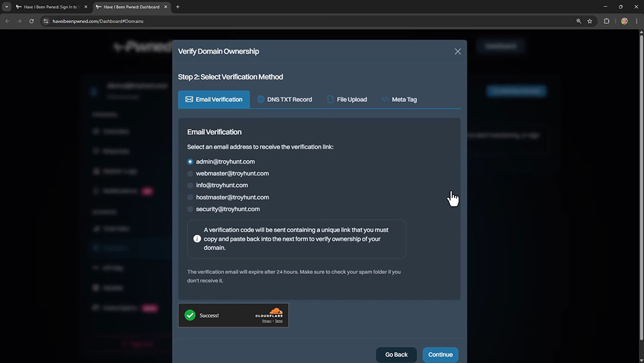Viewport: 644px width, 363px height.
Task: Click the Chrome profile avatar icon
Action: point(624,21)
